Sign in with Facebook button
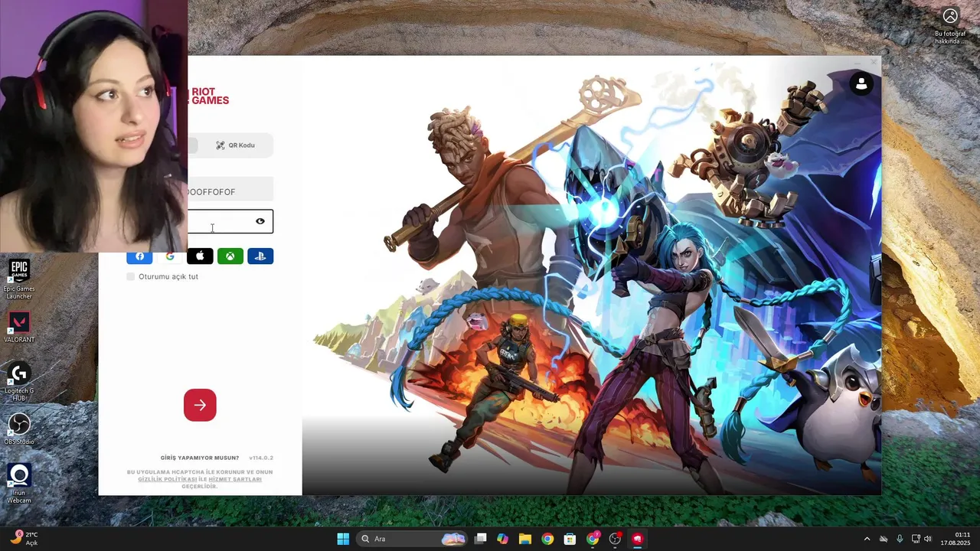Screen dimensions: 980x551 pyautogui.click(x=139, y=256)
